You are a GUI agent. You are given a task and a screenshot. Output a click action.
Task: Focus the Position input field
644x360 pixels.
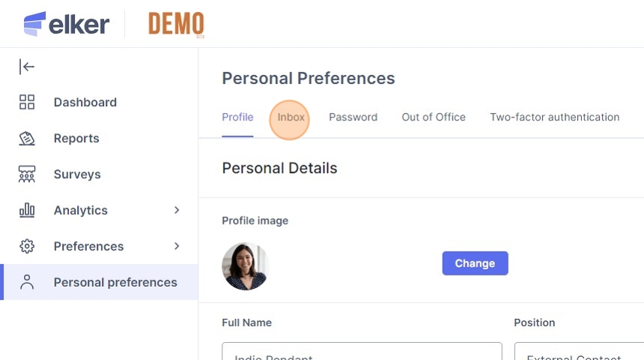click(x=579, y=351)
